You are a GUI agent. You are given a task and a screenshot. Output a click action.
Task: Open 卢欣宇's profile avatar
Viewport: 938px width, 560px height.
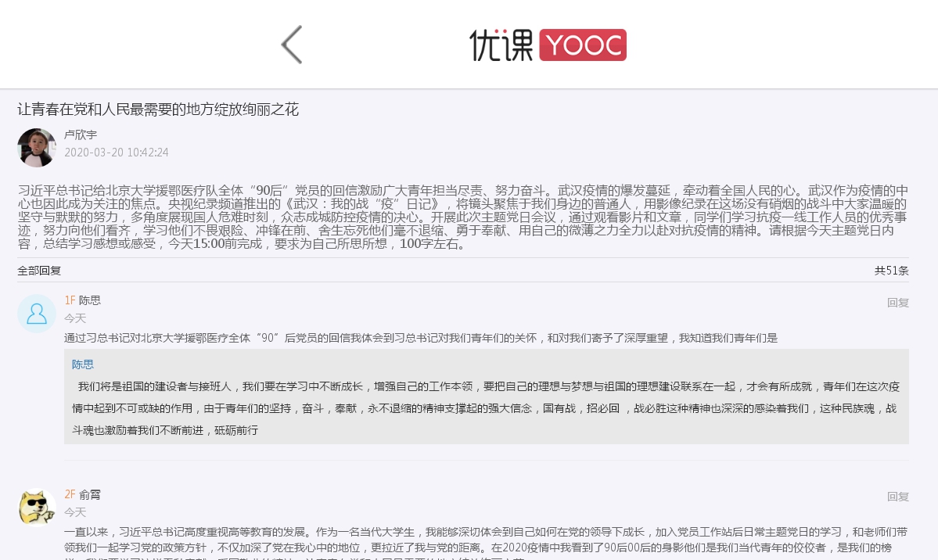[x=36, y=148]
